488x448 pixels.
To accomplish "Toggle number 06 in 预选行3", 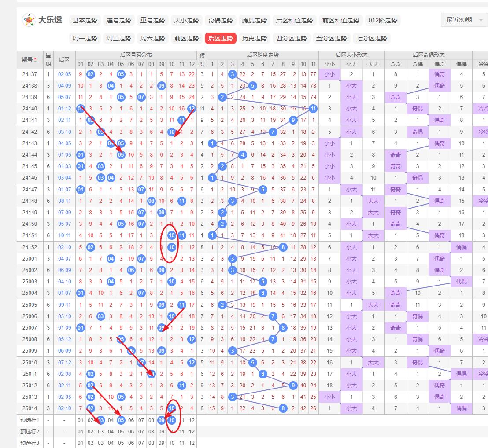I will tap(131, 443).
